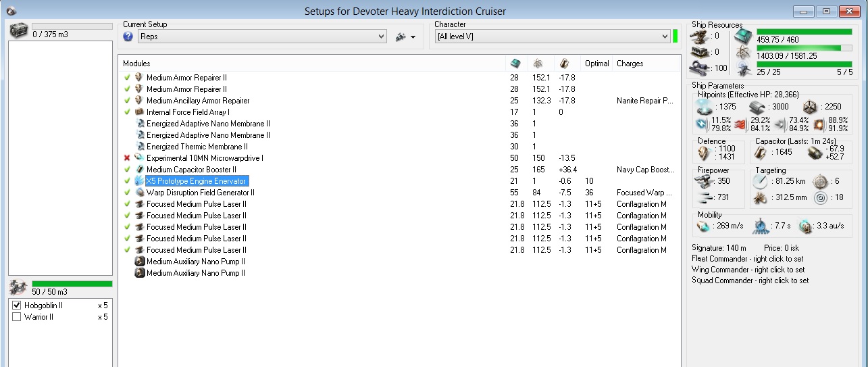
Task: Click the Medium Capacitor Booster II icon
Action: click(x=140, y=170)
